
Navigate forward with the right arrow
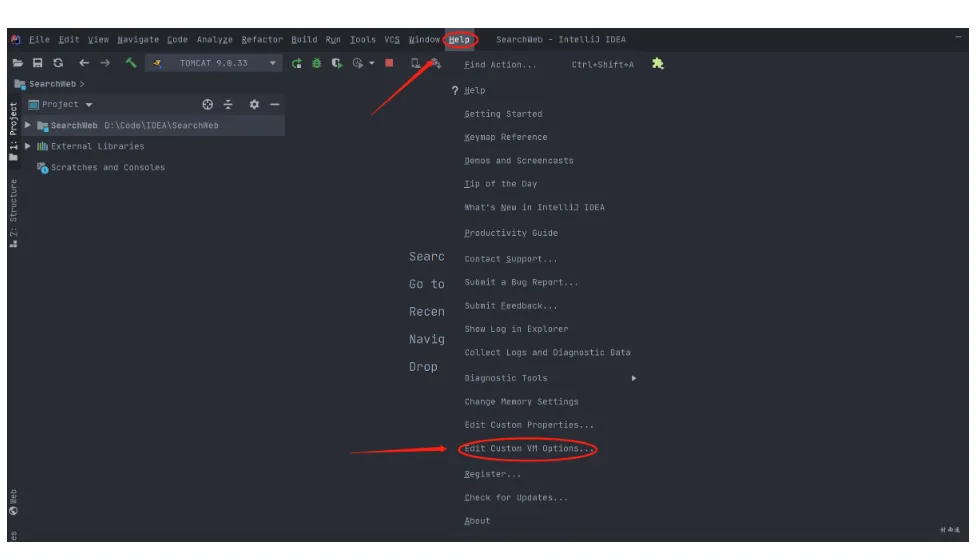point(105,63)
